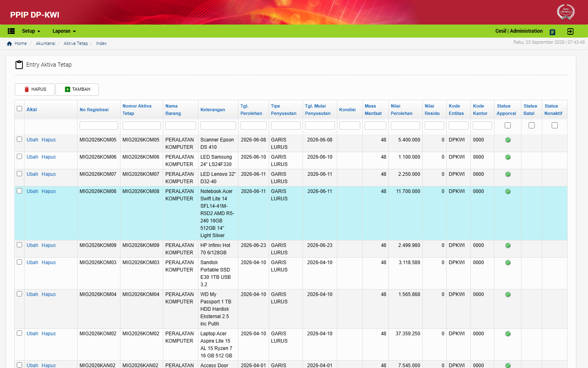Sort by Nilai Perolehan column header
588x368 pixels.
click(x=401, y=110)
